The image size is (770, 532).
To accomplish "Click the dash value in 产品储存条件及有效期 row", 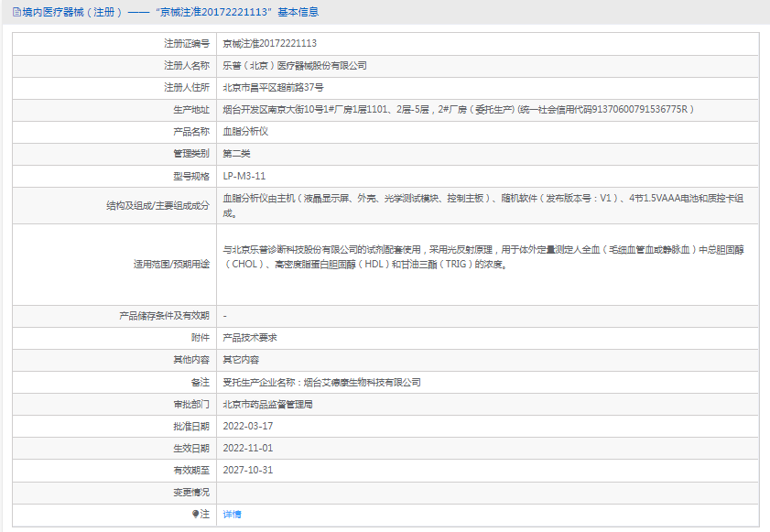I will pyautogui.click(x=225, y=316).
